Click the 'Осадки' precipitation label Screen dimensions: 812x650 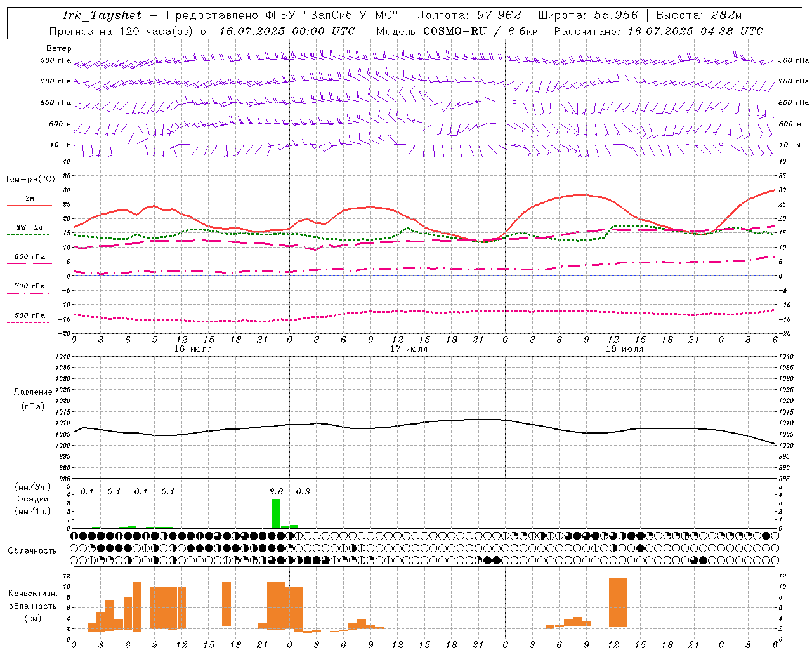(33, 499)
